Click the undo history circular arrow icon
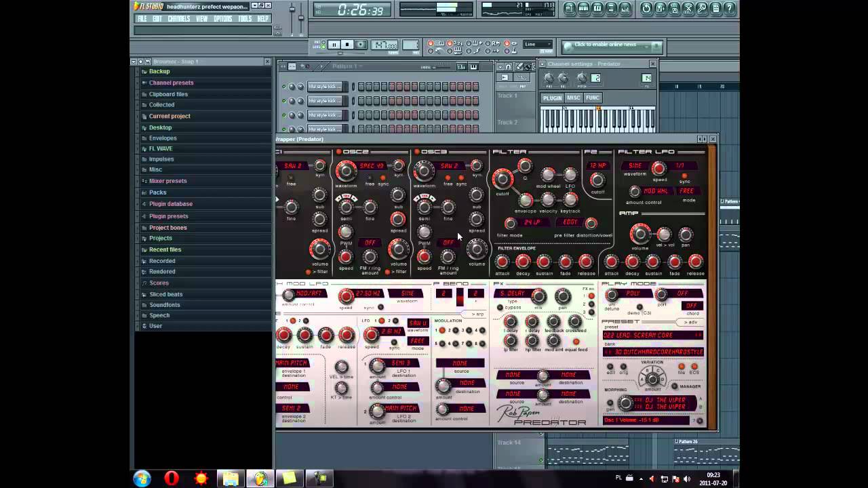 pos(646,8)
